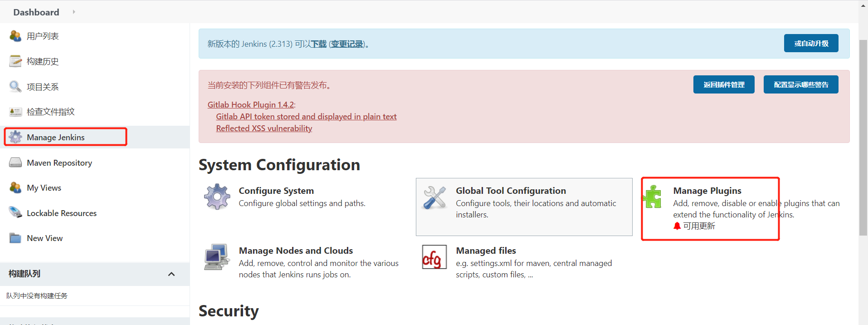Click the 返回插件管理 button
This screenshot has height=325, width=868.
723,84
